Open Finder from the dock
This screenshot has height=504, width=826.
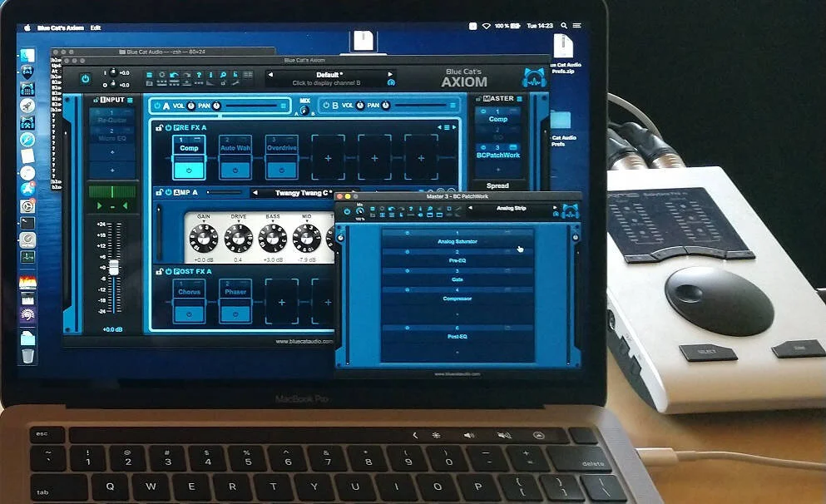click(27, 55)
